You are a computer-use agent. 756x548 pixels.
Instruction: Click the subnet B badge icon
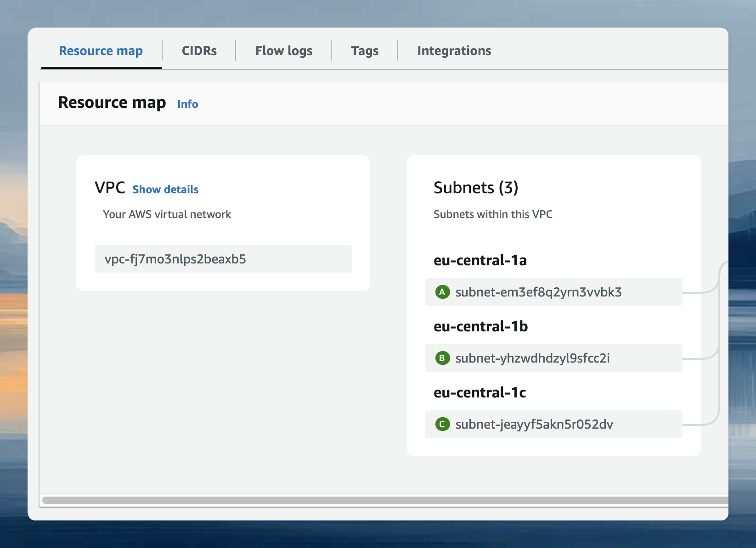point(442,358)
